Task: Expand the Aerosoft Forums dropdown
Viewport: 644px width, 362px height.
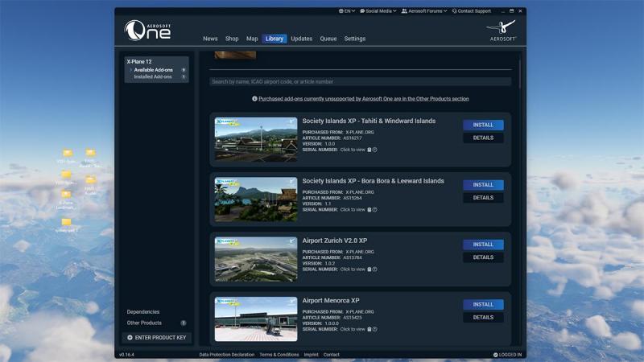Action: tap(424, 11)
